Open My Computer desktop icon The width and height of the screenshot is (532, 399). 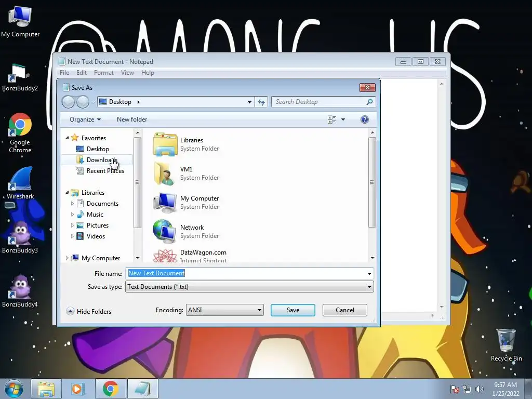(20, 21)
